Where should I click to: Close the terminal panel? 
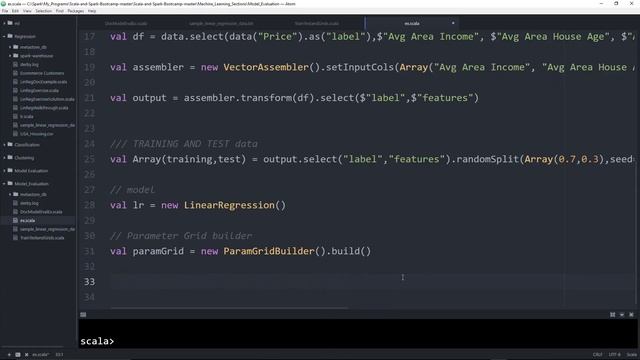click(631, 315)
